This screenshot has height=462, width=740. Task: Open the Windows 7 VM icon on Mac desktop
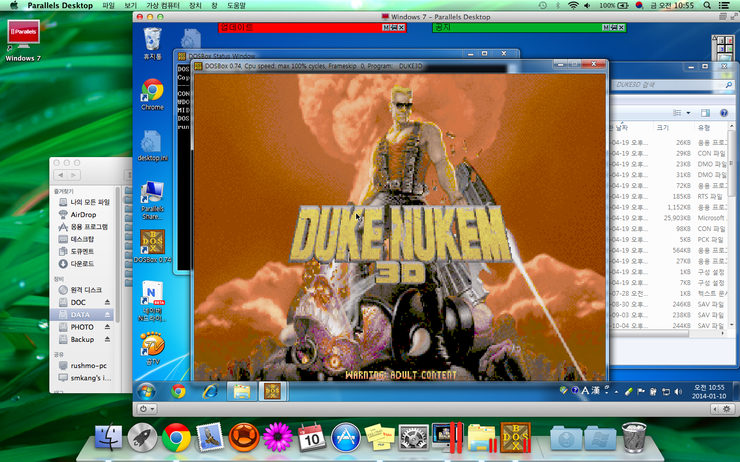(x=23, y=35)
